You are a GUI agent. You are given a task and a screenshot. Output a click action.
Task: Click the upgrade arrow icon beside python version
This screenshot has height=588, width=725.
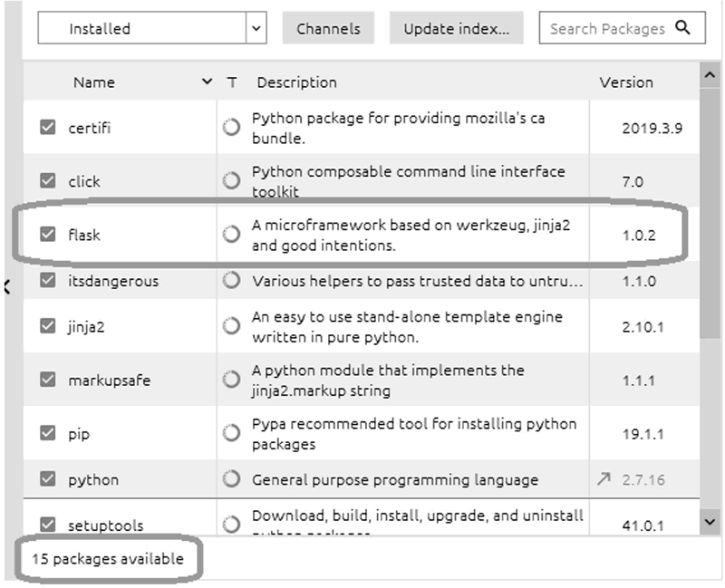pos(604,479)
